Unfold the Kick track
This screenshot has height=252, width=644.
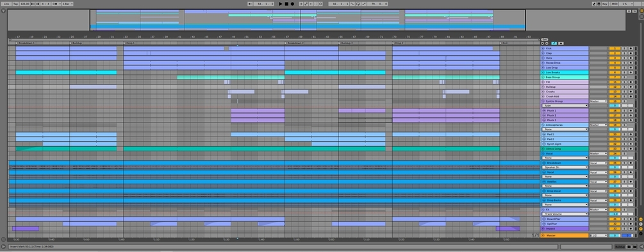tap(543, 49)
